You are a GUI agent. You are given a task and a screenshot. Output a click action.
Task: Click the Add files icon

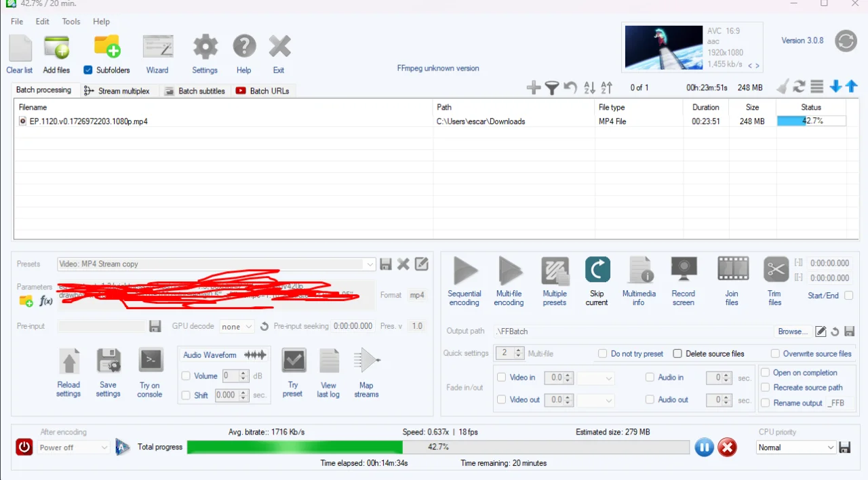pos(56,48)
